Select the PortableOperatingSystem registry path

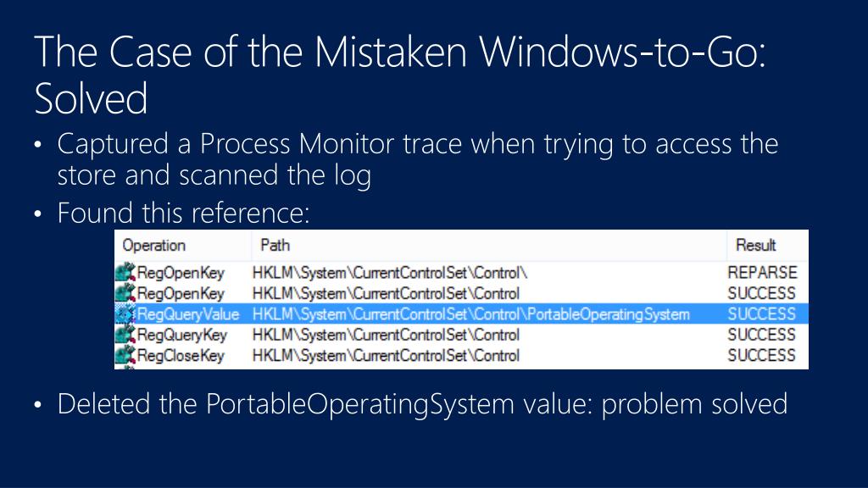pos(471,314)
